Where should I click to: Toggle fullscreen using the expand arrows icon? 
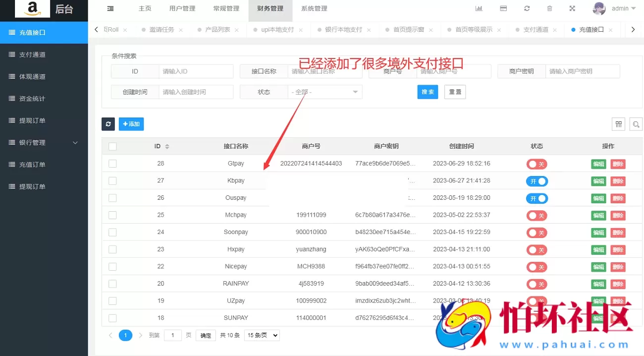pos(572,8)
